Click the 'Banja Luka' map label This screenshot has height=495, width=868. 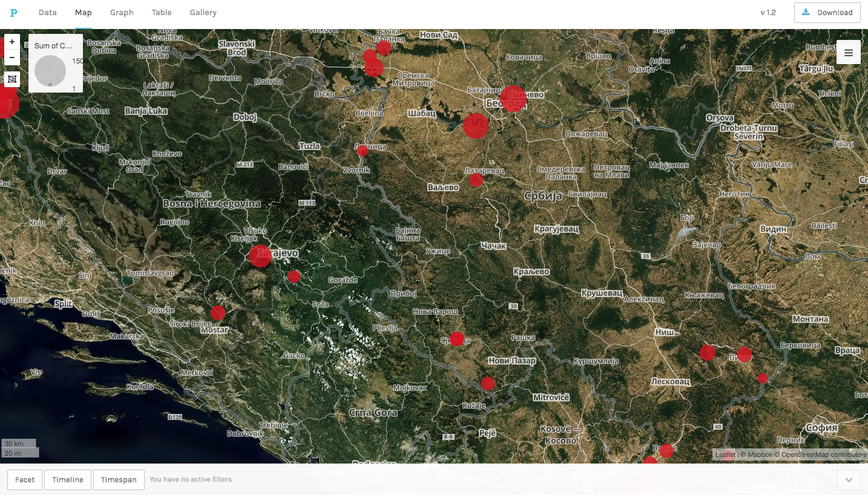pyautogui.click(x=146, y=111)
